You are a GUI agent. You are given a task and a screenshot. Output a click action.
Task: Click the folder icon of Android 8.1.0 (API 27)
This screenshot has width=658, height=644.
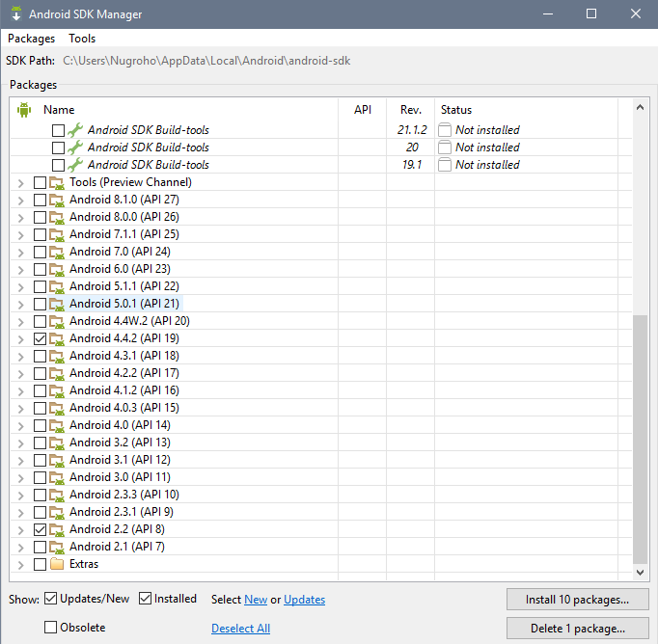57,200
